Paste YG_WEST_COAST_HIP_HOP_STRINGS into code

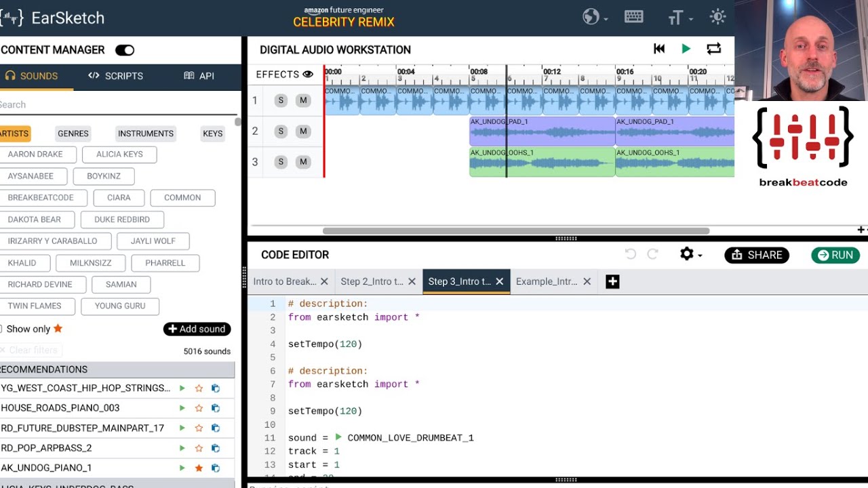point(216,388)
